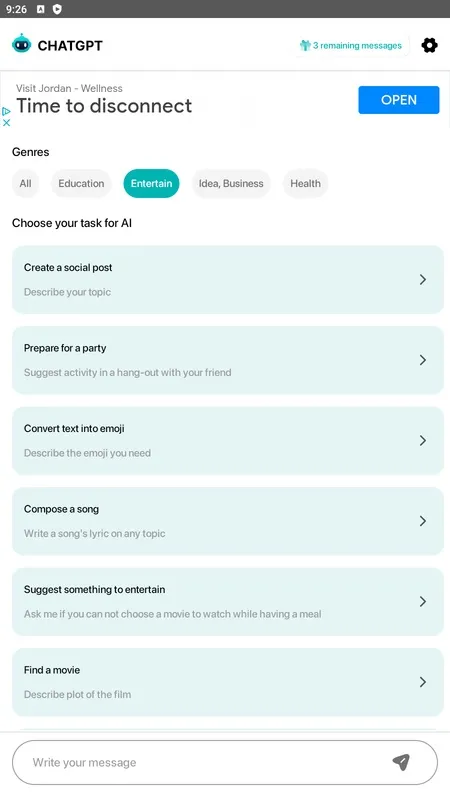Choose the Health genre chip
450x800 pixels.
point(306,183)
